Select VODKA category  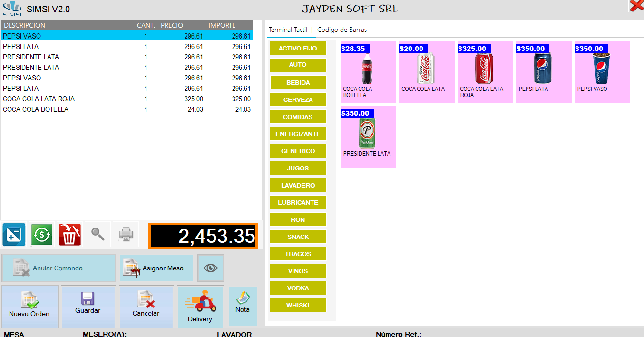coord(298,288)
